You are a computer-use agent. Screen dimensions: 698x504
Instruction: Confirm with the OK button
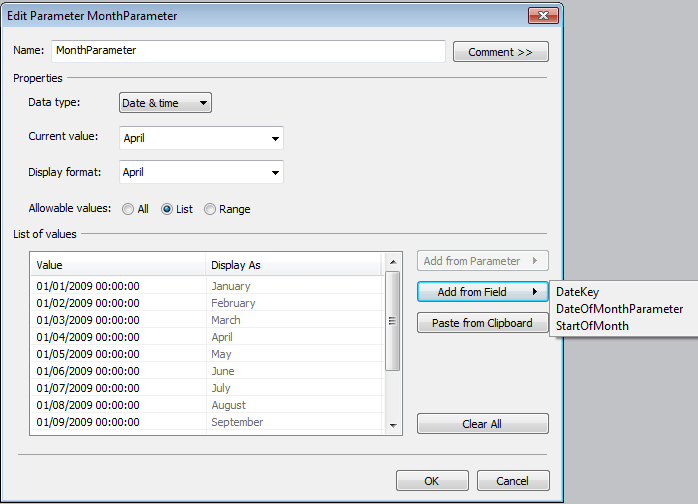pos(432,481)
